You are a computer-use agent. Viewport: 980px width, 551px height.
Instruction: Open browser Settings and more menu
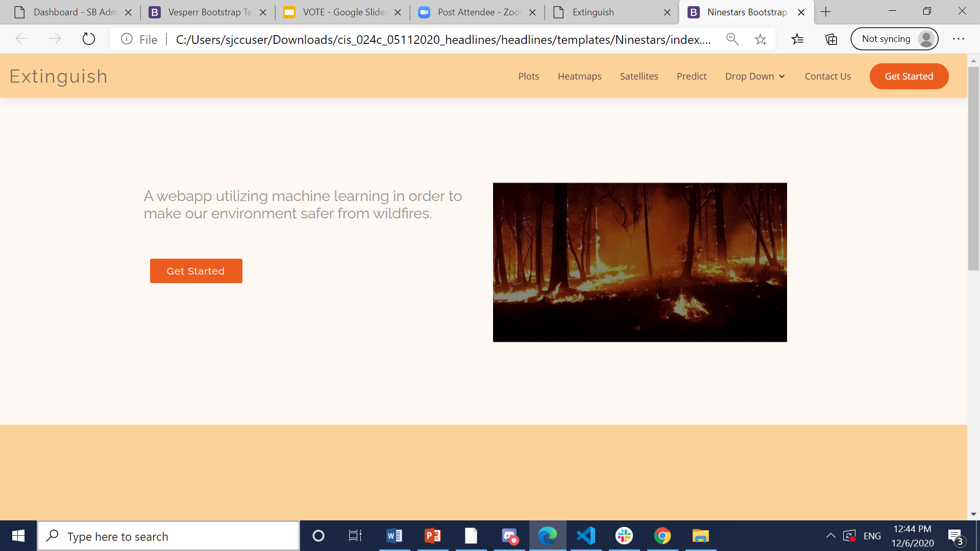959,39
